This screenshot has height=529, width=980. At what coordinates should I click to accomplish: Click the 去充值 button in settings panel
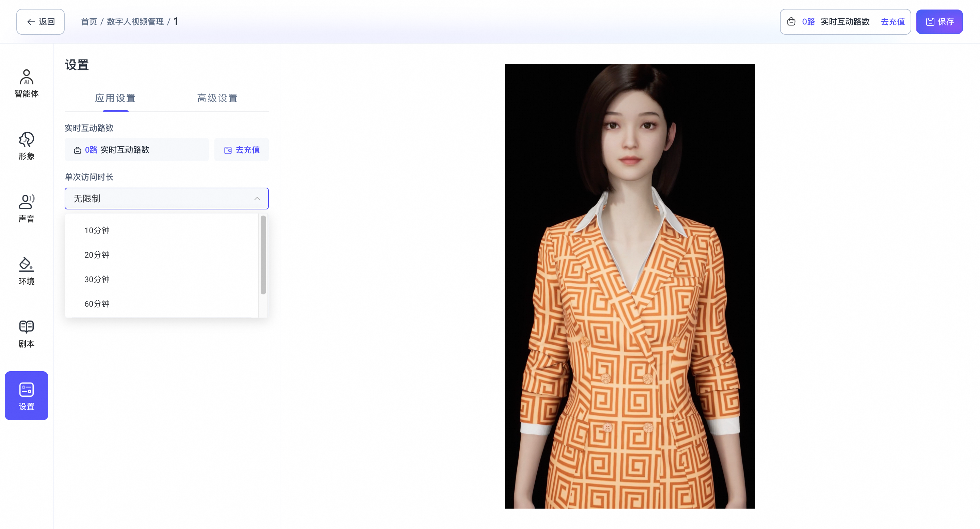click(242, 150)
